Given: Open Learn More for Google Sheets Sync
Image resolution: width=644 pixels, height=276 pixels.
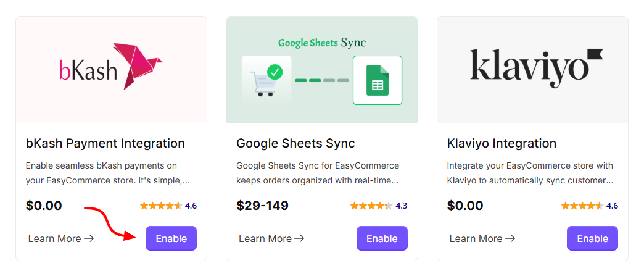Looking at the screenshot, I should point(271,238).
